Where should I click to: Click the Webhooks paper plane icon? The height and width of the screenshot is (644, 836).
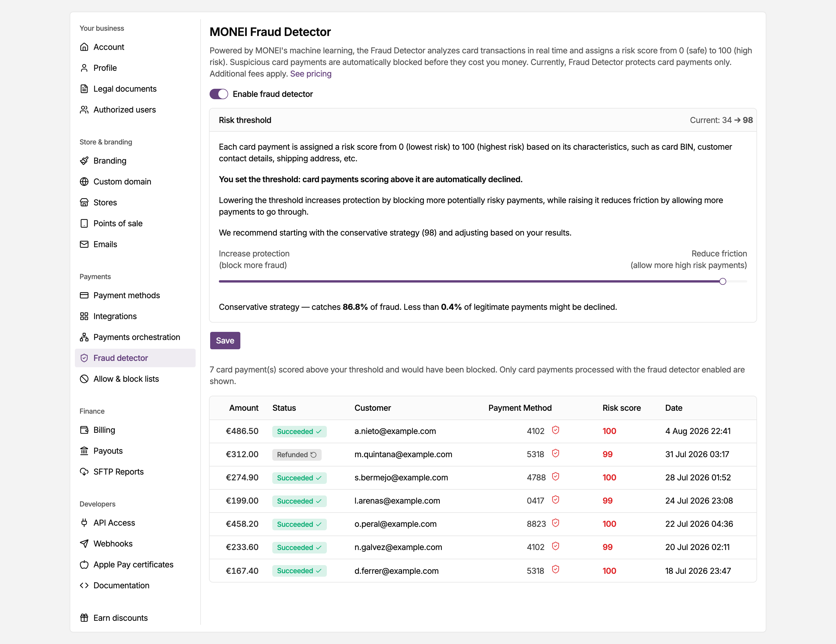tap(84, 544)
